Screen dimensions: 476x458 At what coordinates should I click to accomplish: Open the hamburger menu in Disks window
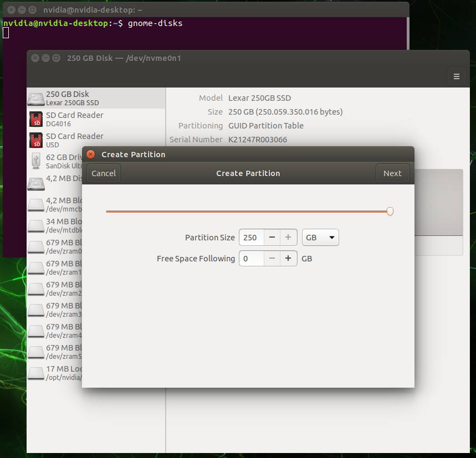pyautogui.click(x=456, y=76)
